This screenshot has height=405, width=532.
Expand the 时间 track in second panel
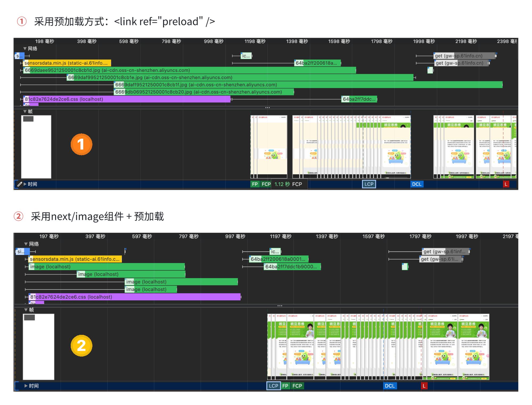[x=26, y=386]
